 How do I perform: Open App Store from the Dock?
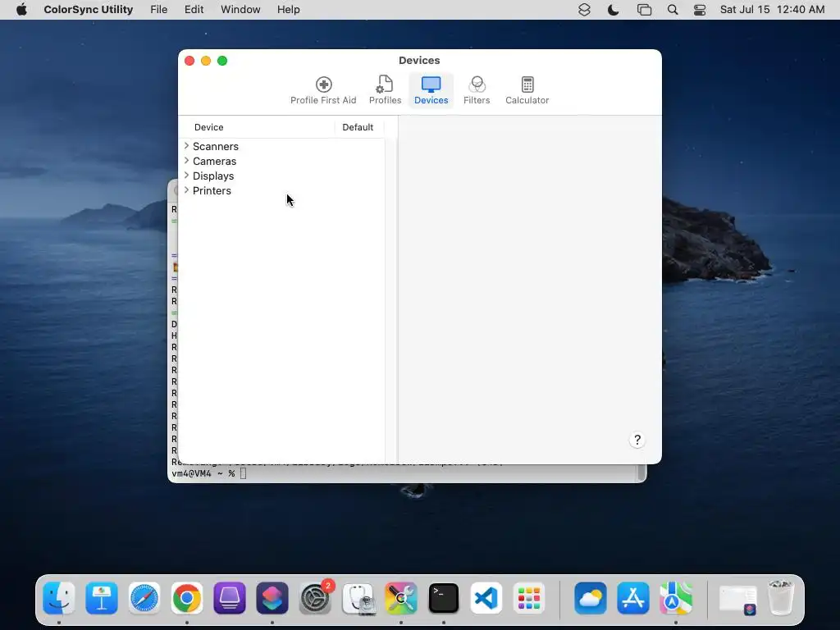click(633, 598)
